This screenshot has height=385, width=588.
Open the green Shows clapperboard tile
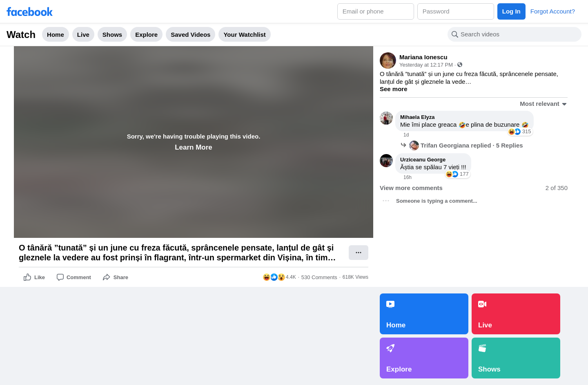(x=516, y=358)
